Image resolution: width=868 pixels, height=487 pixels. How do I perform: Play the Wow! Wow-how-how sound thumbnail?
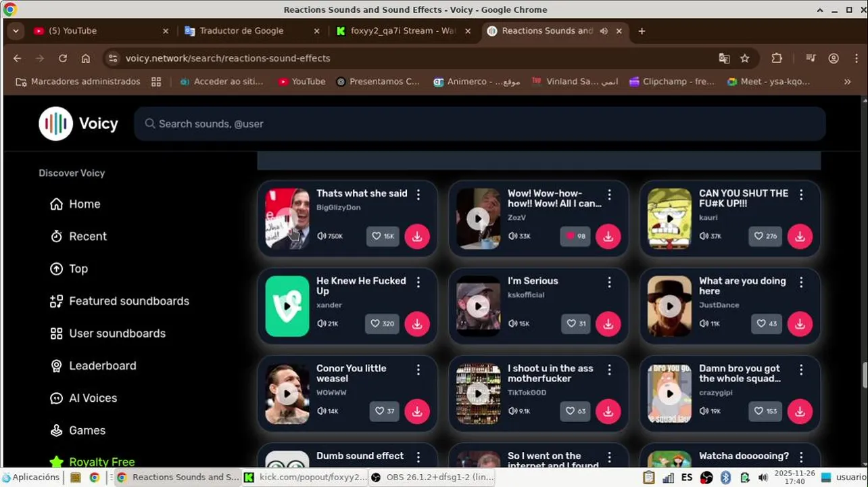coord(478,218)
